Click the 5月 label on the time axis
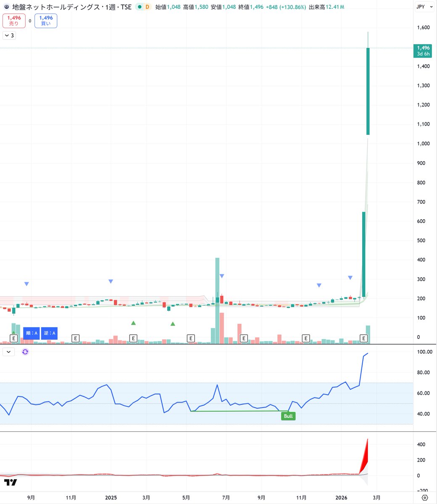Viewport: 437px width, 504px height. (x=185, y=498)
